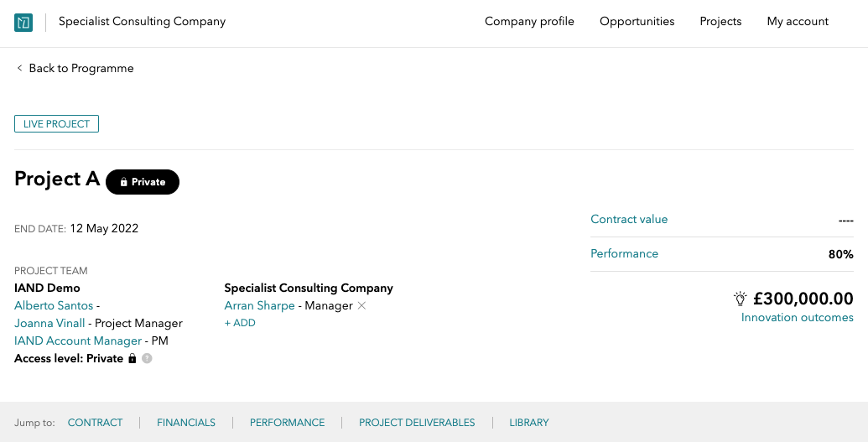The height and width of the screenshot is (442, 868).
Task: Jump to the FINANCIALS section
Action: point(186,423)
